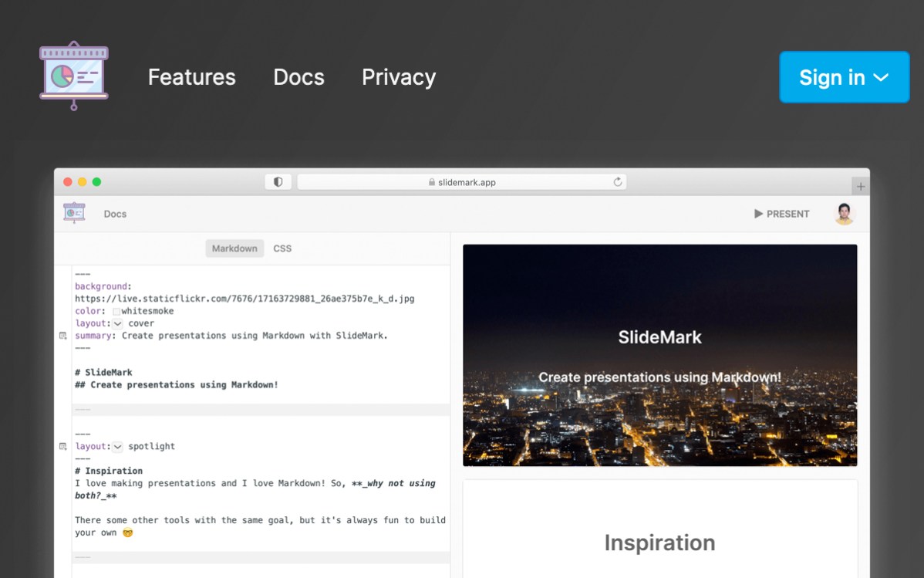The height and width of the screenshot is (578, 924).
Task: Switch to the Markdown tab
Action: (x=234, y=248)
